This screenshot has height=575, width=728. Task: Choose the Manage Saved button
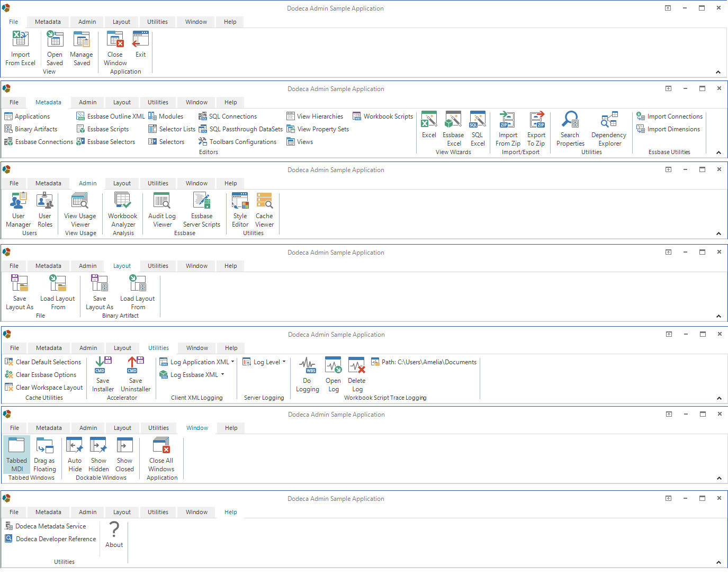click(82, 49)
